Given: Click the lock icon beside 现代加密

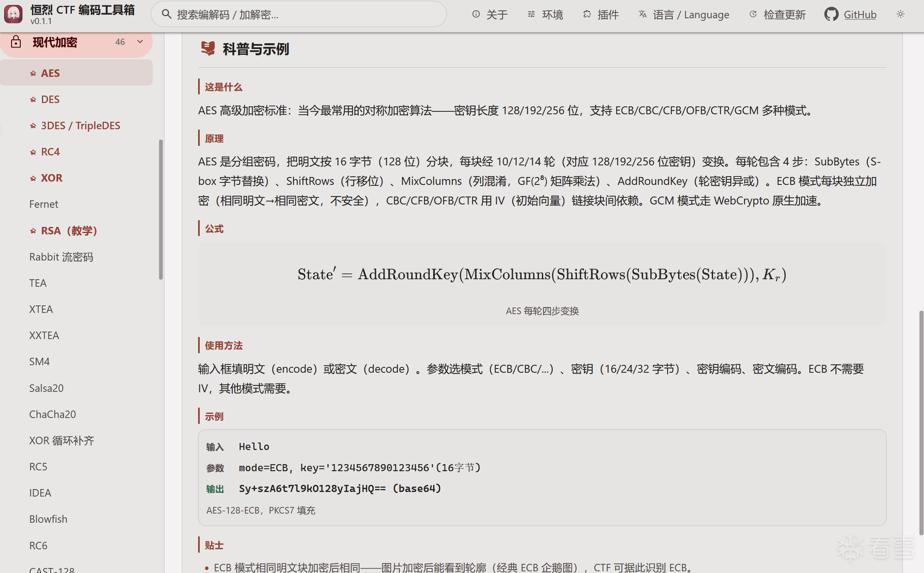Looking at the screenshot, I should 16,42.
